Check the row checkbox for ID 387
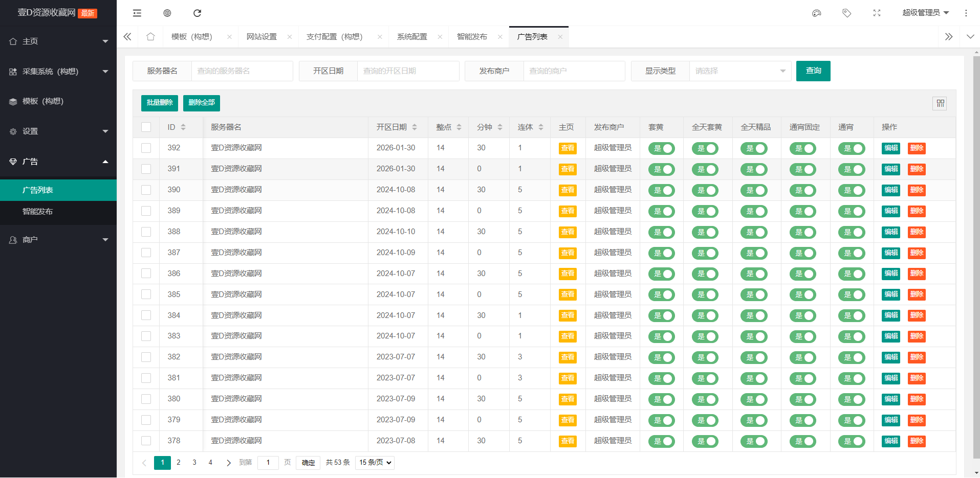980x478 pixels. (x=146, y=253)
